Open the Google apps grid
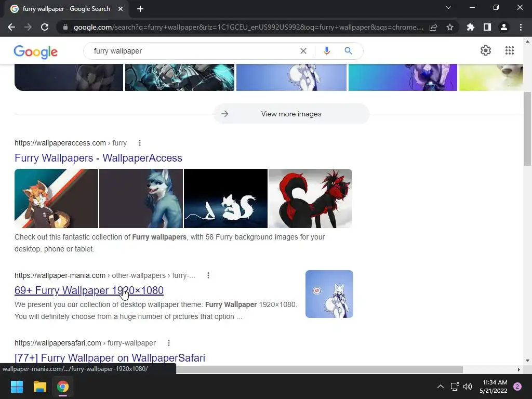This screenshot has height=399, width=532. (x=509, y=50)
